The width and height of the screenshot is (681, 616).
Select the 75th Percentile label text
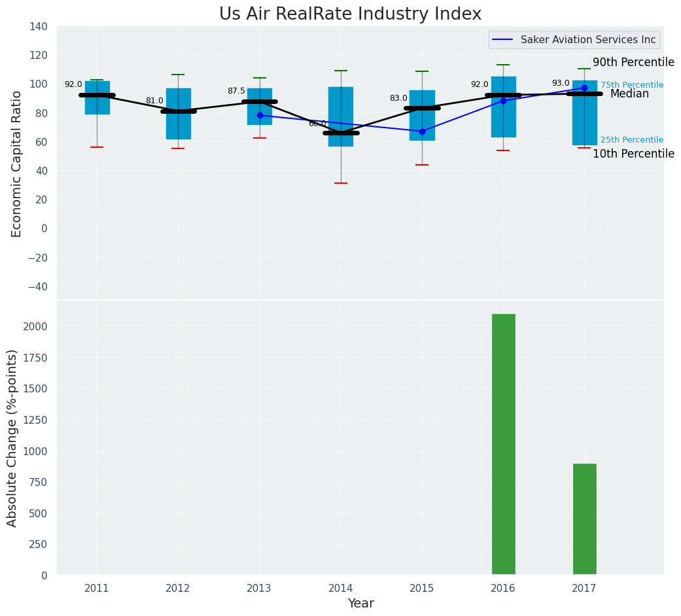631,85
